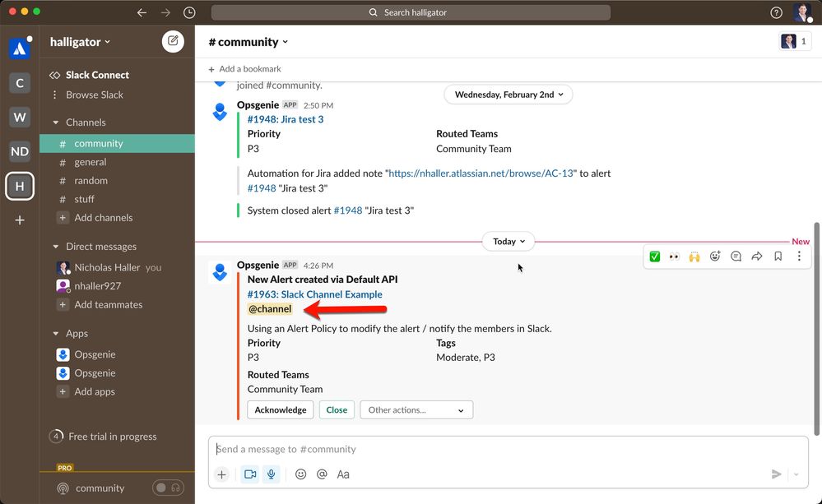Switch to the Atlassian workspace icon
This screenshot has width=822, height=504.
(x=20, y=49)
